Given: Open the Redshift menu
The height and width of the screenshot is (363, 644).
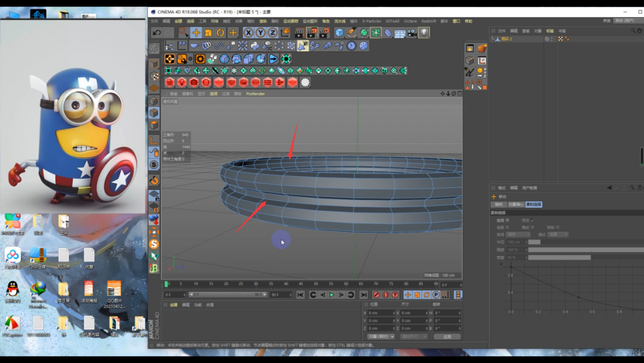Looking at the screenshot, I should coord(428,21).
